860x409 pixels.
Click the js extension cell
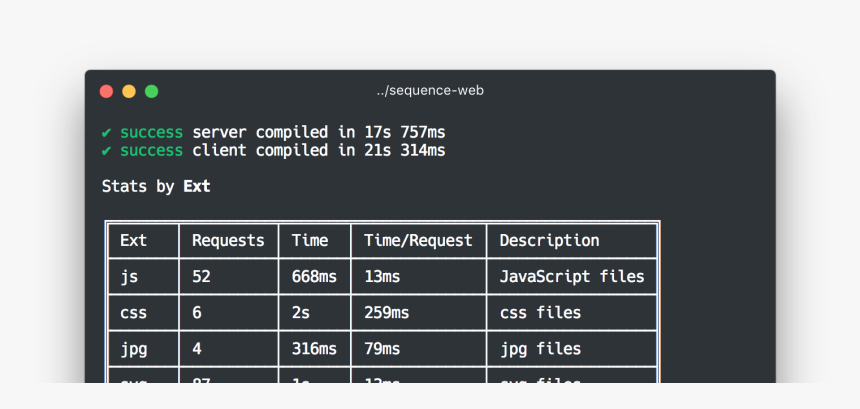129,277
